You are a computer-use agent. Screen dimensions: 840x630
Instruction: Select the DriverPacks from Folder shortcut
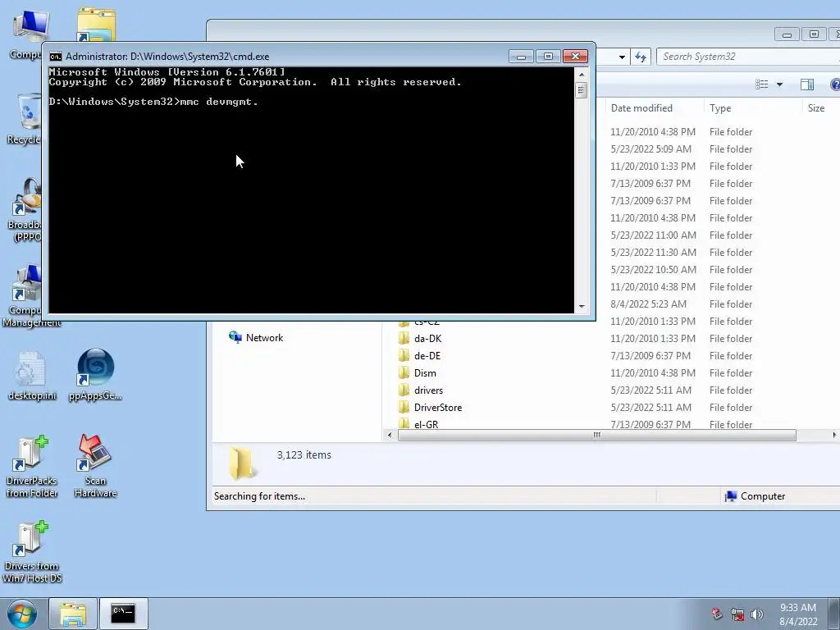coord(32,467)
